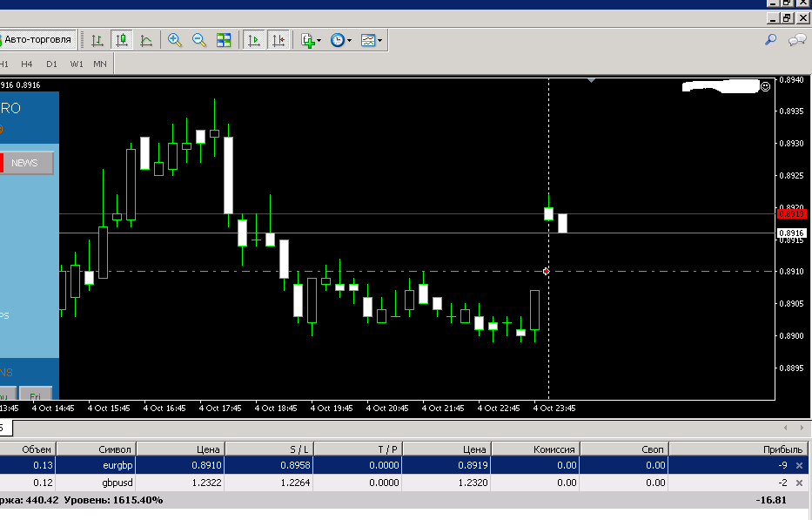Zoom in on the chart
Viewport: 812px width, 520px height.
coord(175,40)
